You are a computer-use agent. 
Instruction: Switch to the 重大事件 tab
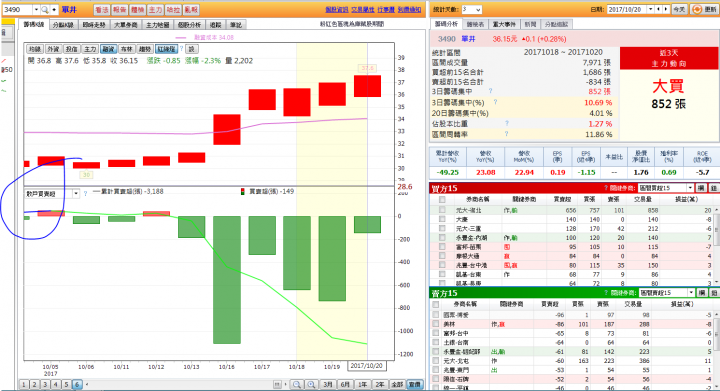click(504, 24)
